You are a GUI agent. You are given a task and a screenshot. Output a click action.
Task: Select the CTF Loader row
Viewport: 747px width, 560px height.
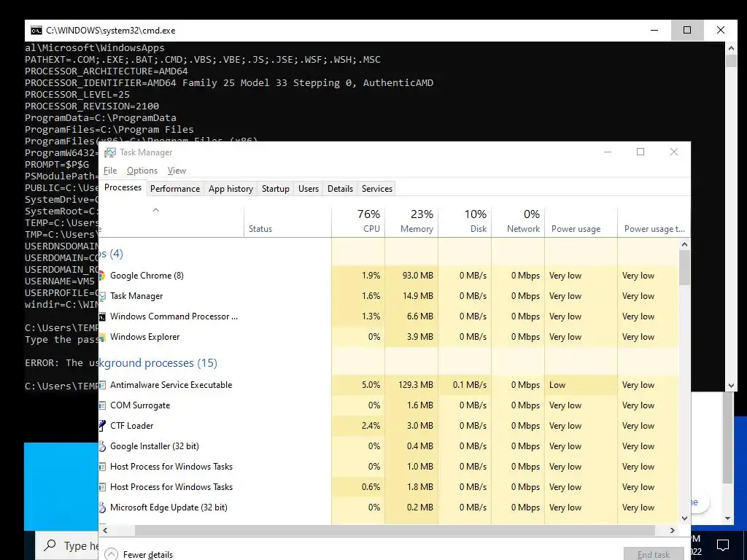389,426
